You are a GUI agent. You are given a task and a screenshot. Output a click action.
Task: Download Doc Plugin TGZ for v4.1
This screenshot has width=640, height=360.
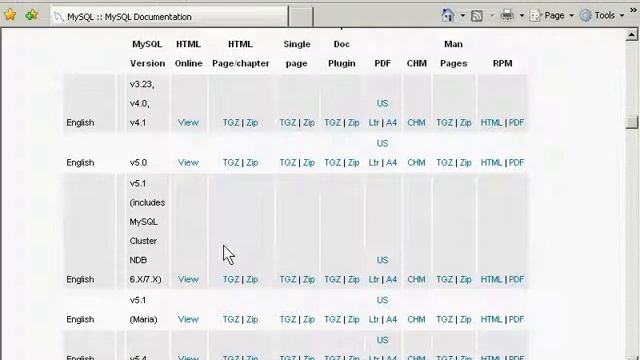(x=333, y=122)
